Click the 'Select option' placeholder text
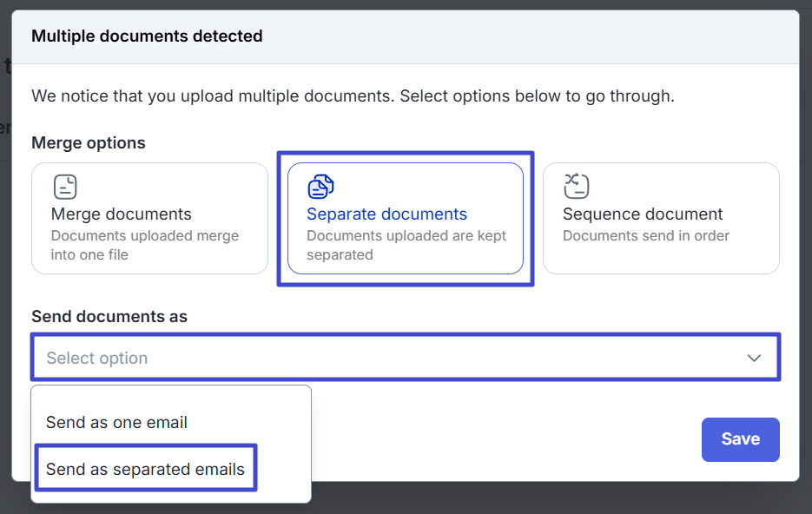The image size is (812, 514). (x=97, y=358)
